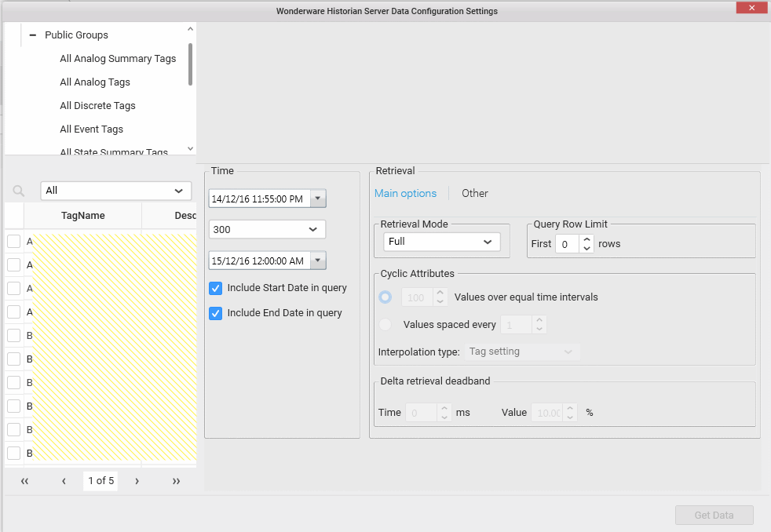Open start date calendar dropdown arrow

tap(318, 199)
